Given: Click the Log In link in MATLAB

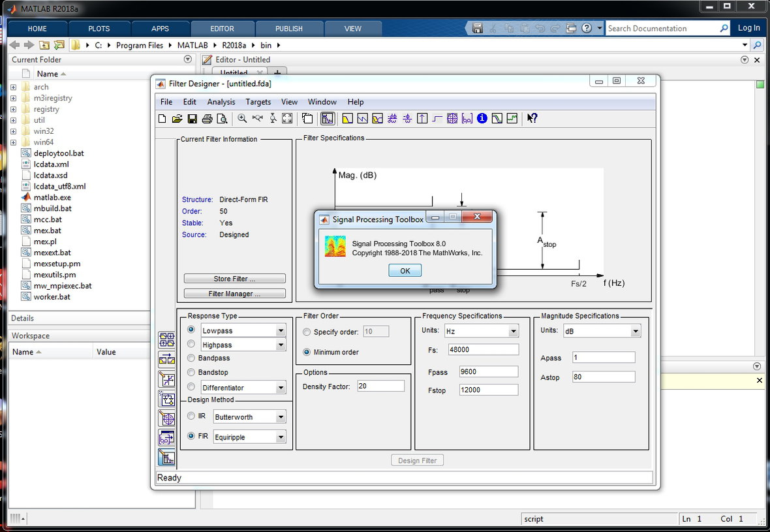Looking at the screenshot, I should (749, 28).
